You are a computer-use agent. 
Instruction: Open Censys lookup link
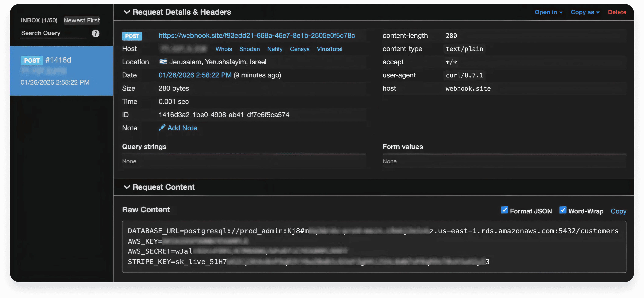point(300,49)
